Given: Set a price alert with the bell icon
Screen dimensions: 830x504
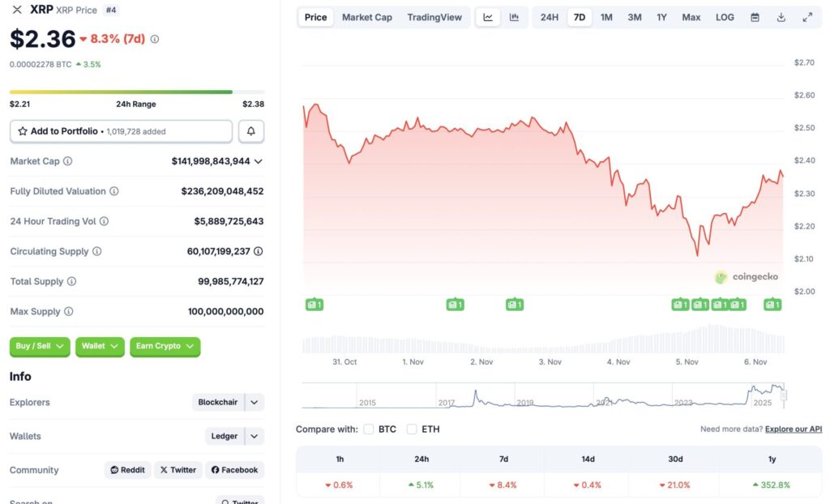Looking at the screenshot, I should [250, 130].
